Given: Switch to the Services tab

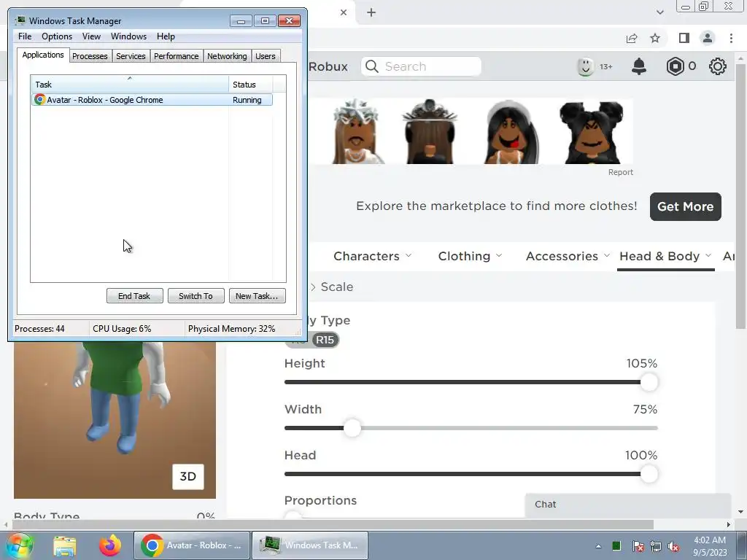Looking at the screenshot, I should (131, 56).
